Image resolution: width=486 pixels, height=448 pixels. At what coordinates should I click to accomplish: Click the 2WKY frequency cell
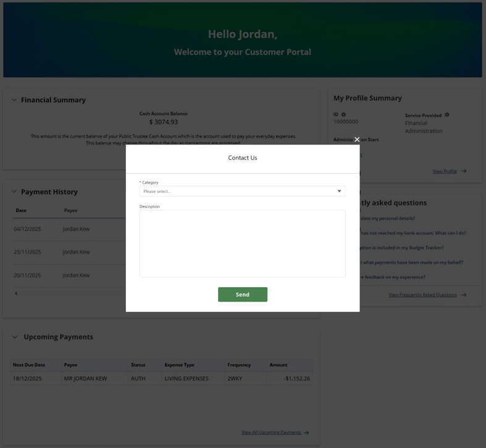(x=235, y=379)
